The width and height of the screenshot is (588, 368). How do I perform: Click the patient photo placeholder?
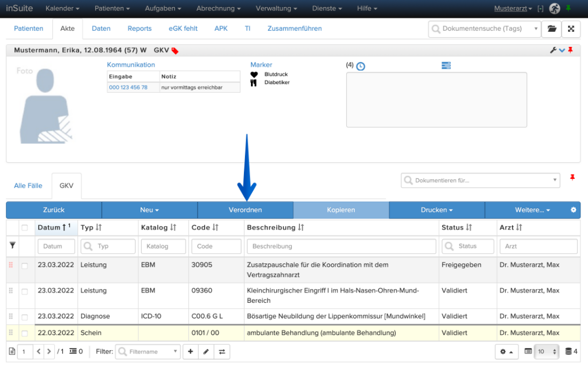tap(45, 106)
